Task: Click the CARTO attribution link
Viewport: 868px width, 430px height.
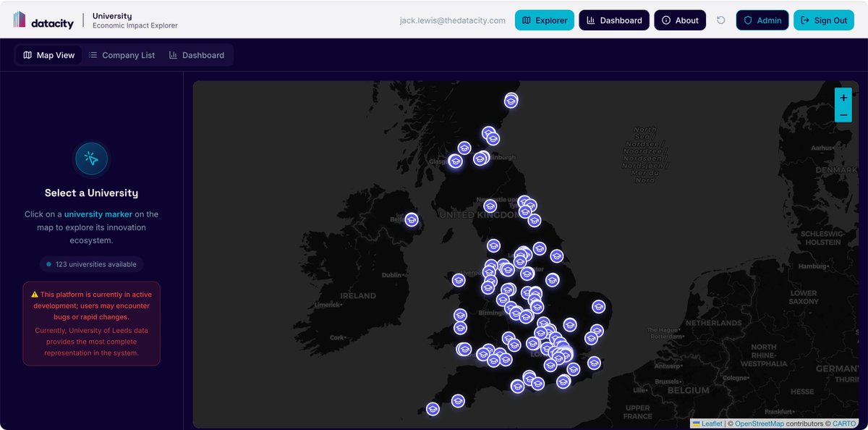Action: tap(843, 423)
